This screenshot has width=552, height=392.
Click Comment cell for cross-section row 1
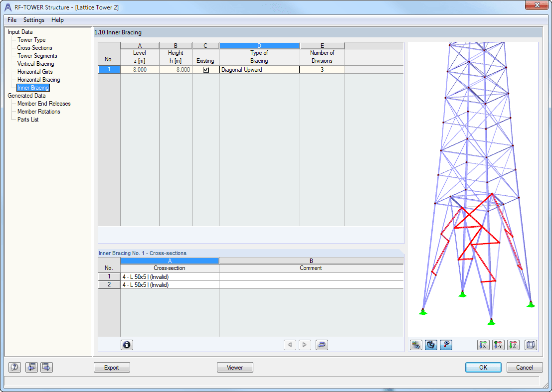(x=311, y=276)
